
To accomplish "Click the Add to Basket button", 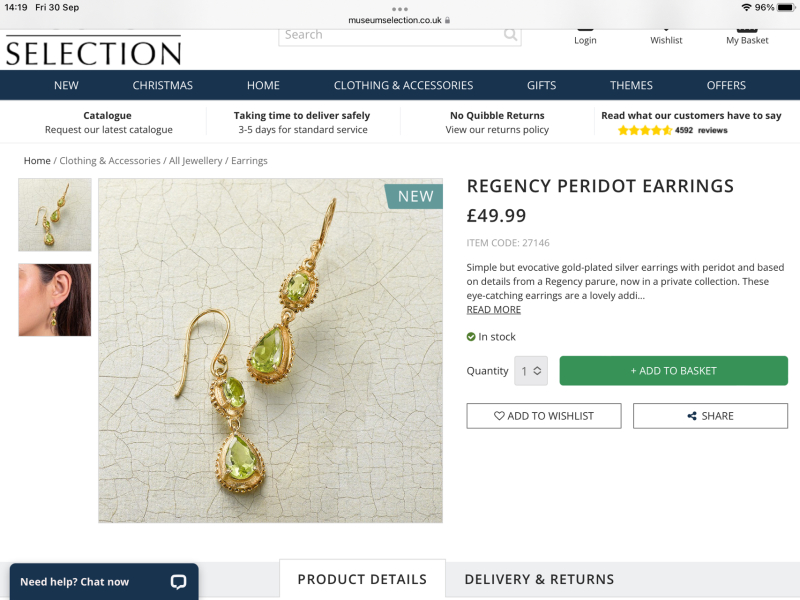I will click(673, 370).
